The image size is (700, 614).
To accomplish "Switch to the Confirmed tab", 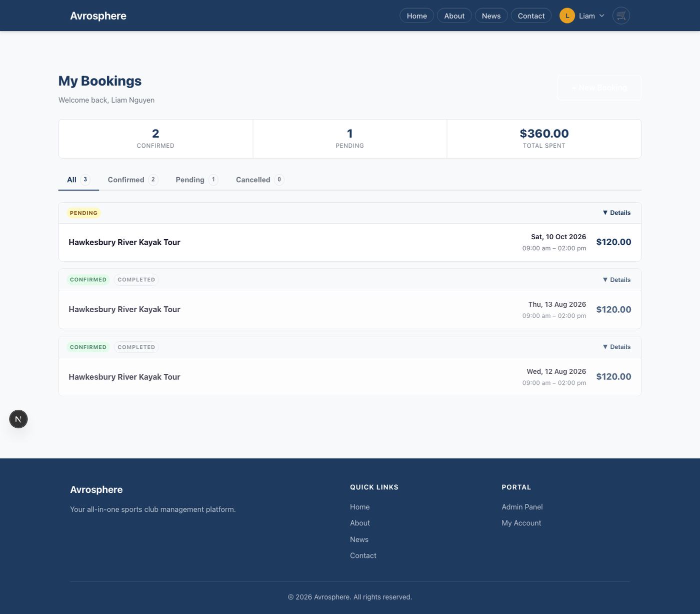I will pyautogui.click(x=133, y=180).
